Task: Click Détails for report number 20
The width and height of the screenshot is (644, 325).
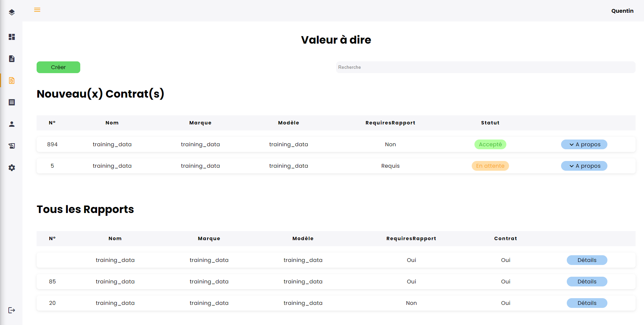Action: (x=587, y=303)
